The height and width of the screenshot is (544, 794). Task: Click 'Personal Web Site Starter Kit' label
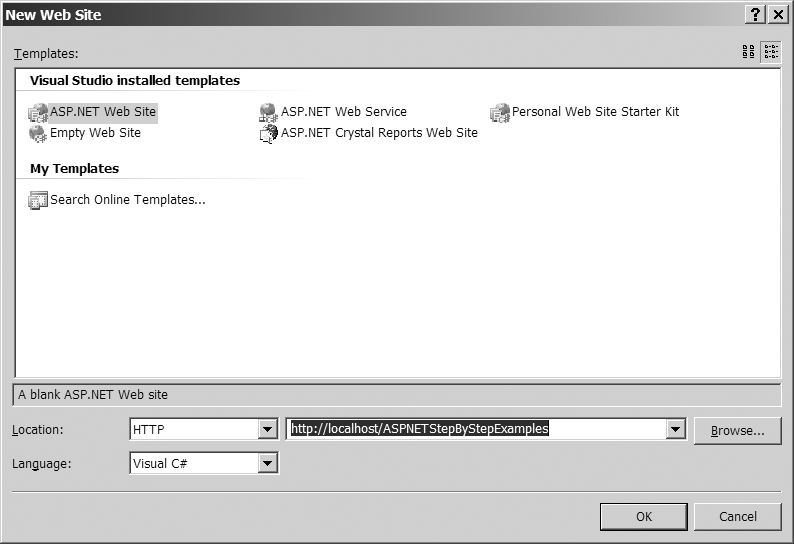[596, 112]
